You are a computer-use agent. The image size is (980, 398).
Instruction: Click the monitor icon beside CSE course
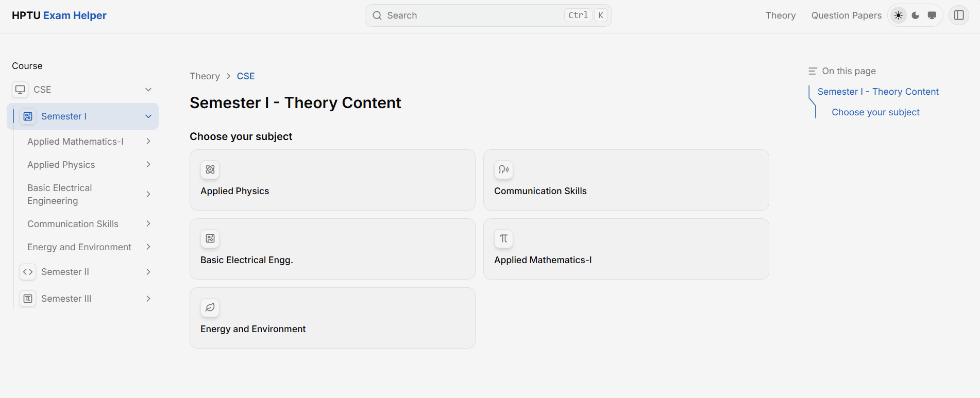[x=20, y=90]
